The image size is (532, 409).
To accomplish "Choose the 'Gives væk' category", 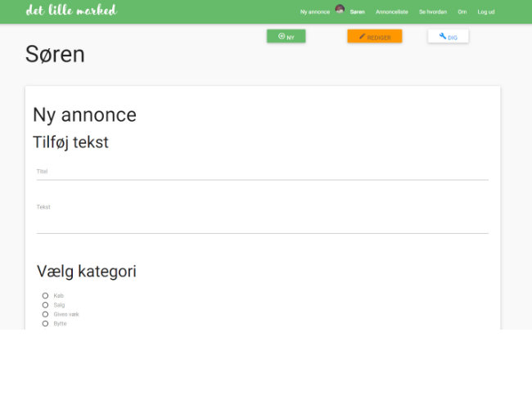I will [45, 314].
